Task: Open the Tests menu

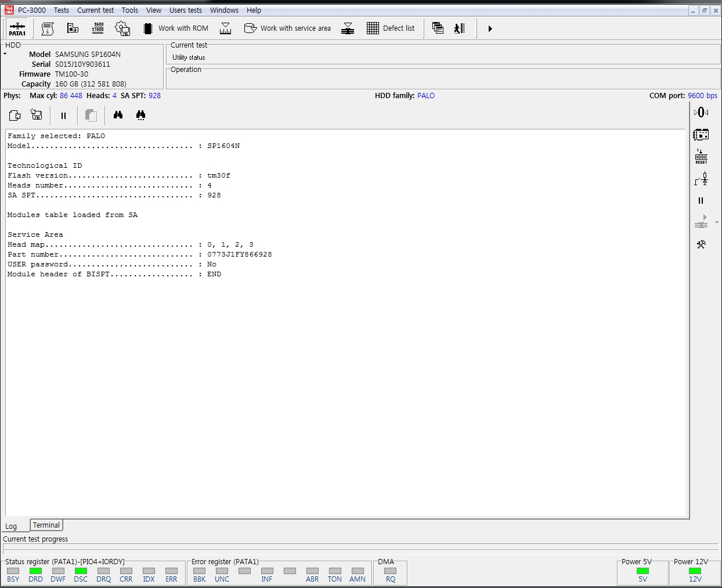Action: click(62, 10)
